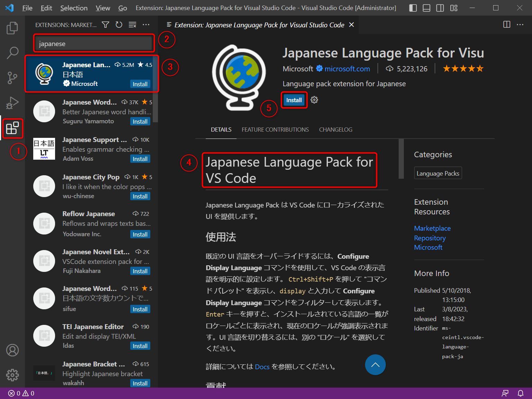Install Japanese Language Pack from the list

(x=140, y=84)
